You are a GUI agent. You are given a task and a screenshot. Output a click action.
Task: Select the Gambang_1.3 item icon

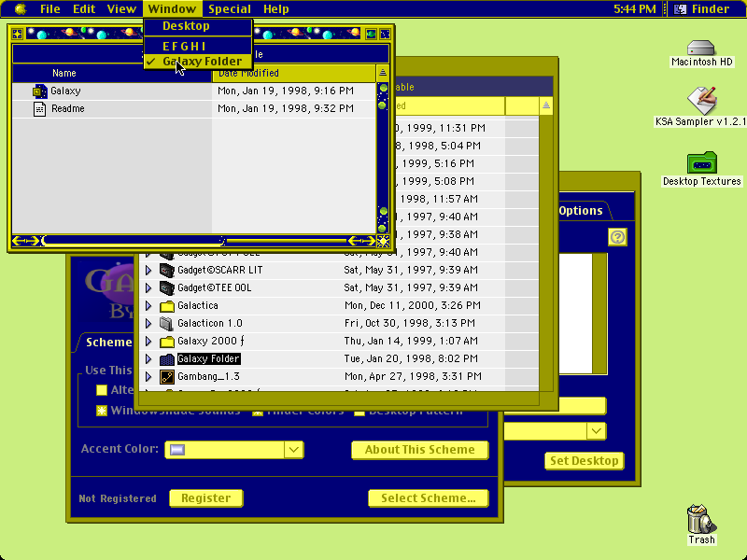(x=167, y=377)
